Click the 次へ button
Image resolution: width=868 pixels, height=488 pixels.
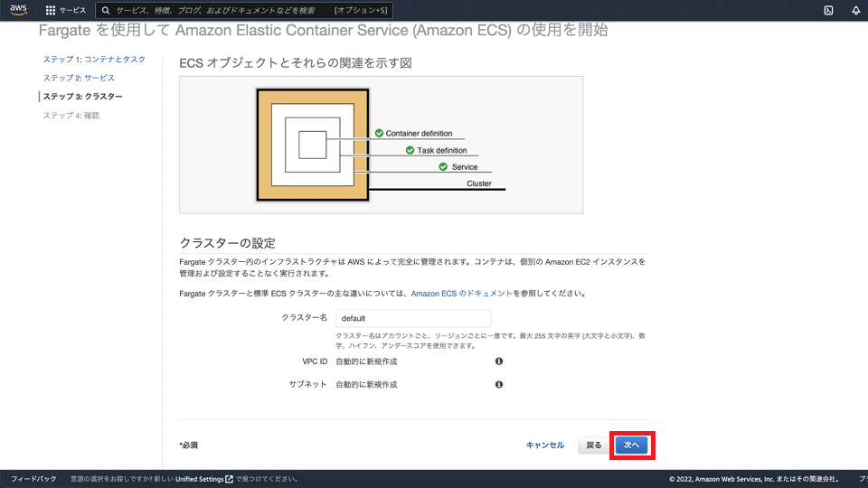[632, 446]
